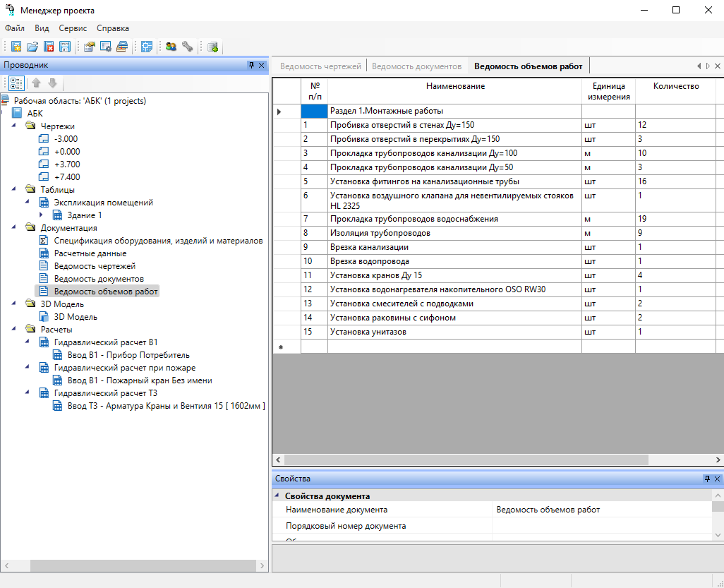Click the Порядковый номер документа value field
This screenshot has width=724, height=588.
tap(601, 526)
